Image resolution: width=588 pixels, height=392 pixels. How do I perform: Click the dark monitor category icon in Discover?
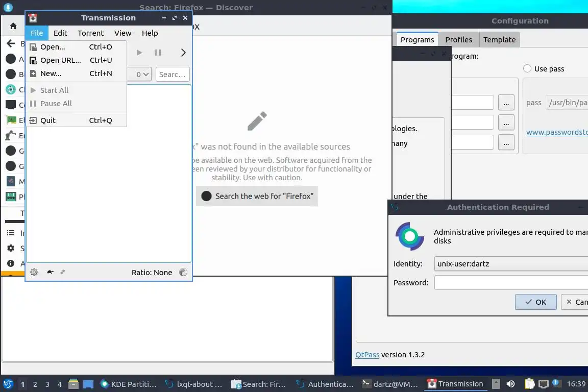click(11, 105)
